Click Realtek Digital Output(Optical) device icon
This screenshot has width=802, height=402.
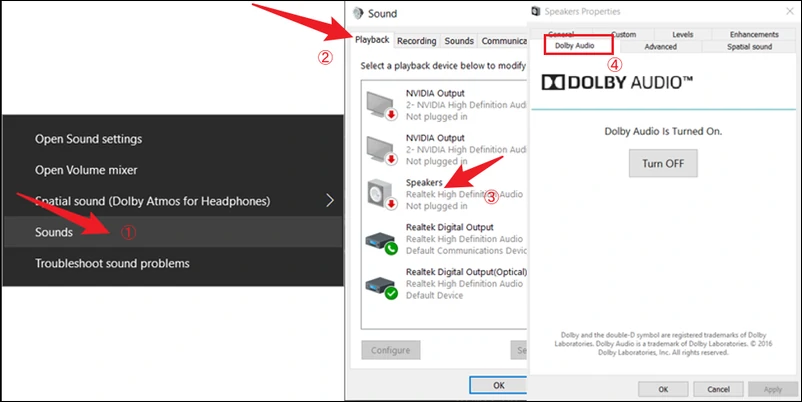[382, 286]
